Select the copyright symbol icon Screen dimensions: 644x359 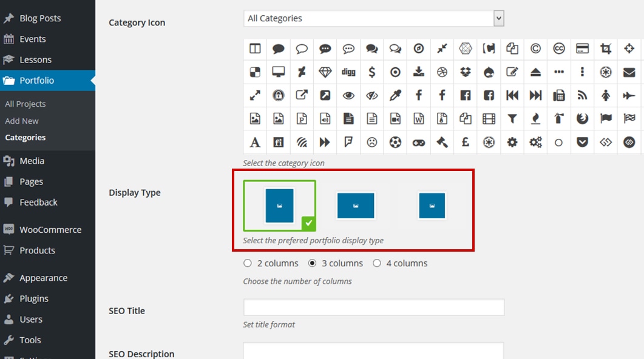point(535,49)
